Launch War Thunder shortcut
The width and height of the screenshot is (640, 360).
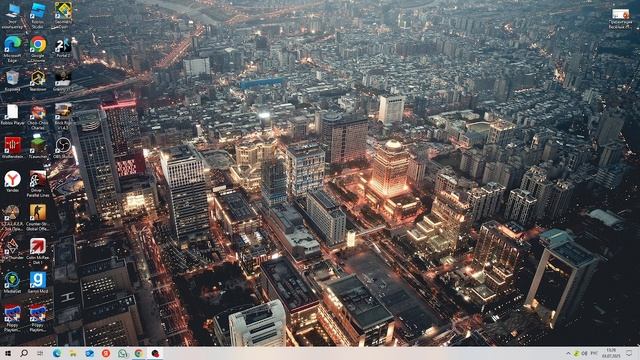[x=12, y=249]
